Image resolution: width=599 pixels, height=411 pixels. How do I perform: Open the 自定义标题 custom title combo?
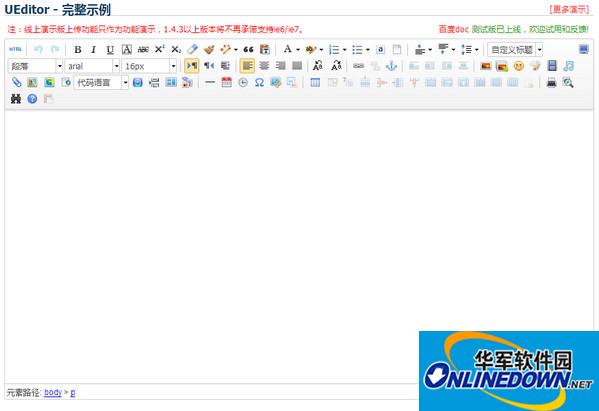pyautogui.click(x=515, y=50)
